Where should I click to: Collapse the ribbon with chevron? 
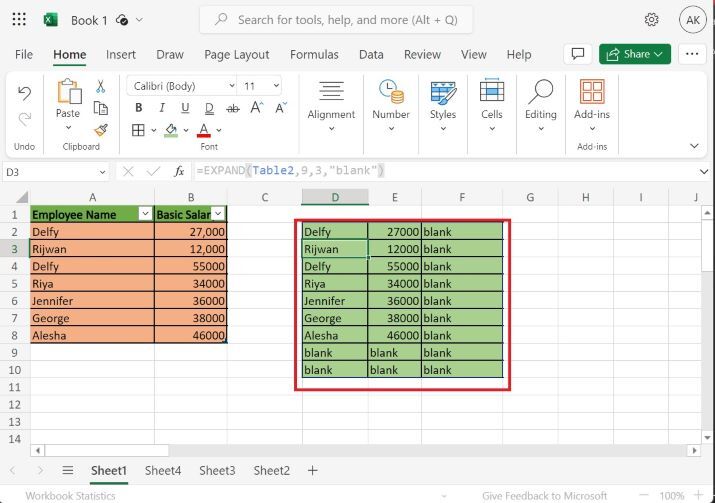(x=694, y=146)
